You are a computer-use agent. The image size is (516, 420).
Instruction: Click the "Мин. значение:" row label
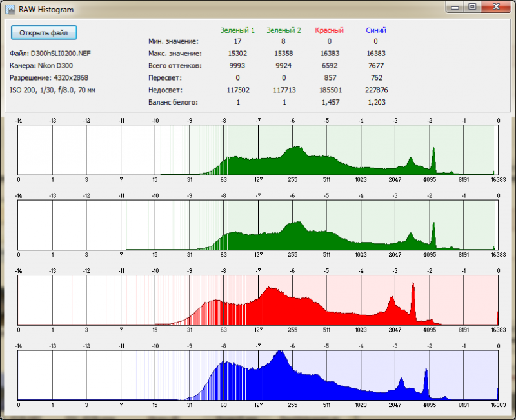point(174,41)
